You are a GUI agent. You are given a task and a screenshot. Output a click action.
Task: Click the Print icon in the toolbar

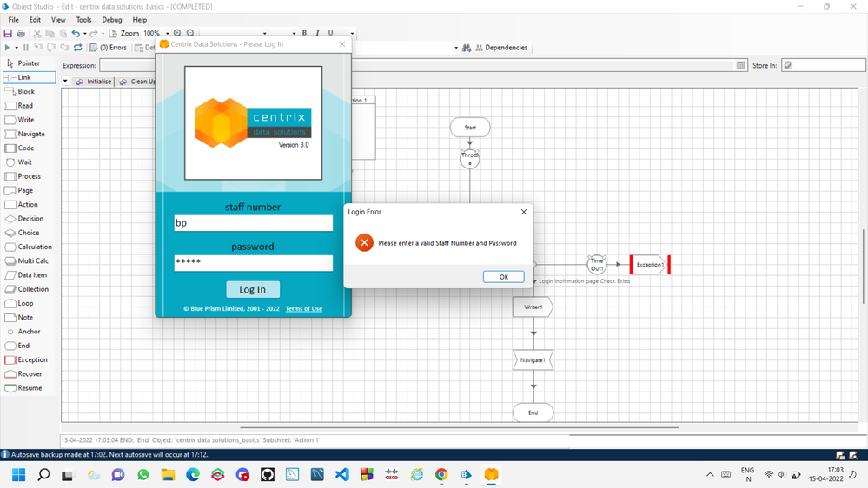pos(21,33)
